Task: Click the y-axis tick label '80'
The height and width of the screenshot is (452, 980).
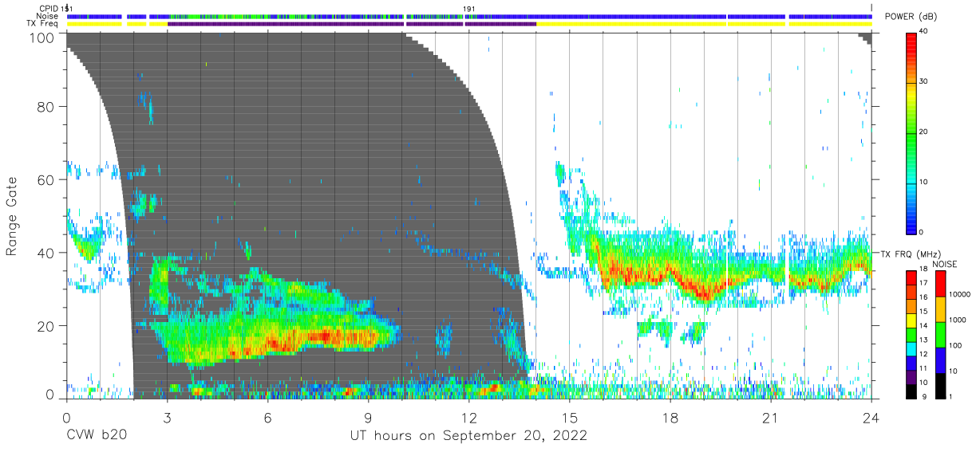Action: coord(47,107)
